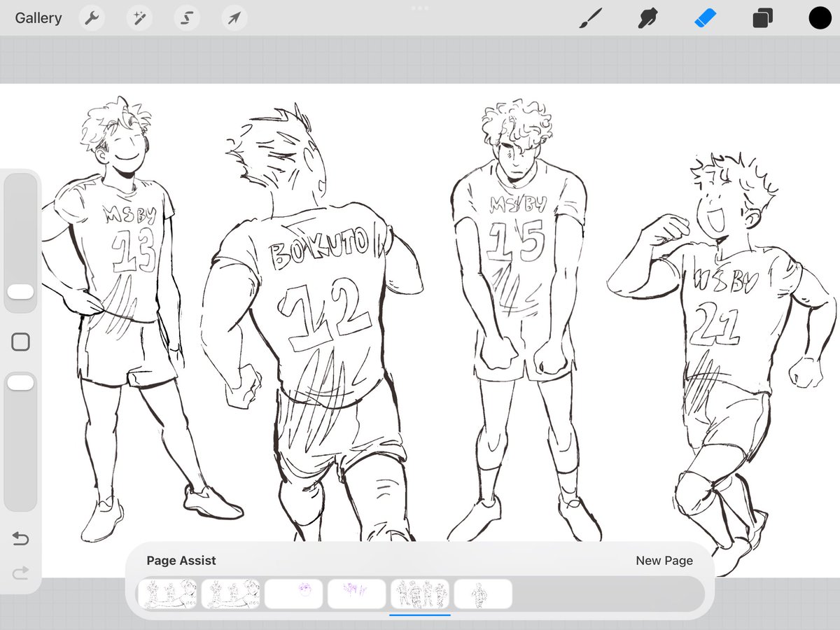Click the Page Assist title
The height and width of the screenshot is (630, 840).
click(181, 561)
